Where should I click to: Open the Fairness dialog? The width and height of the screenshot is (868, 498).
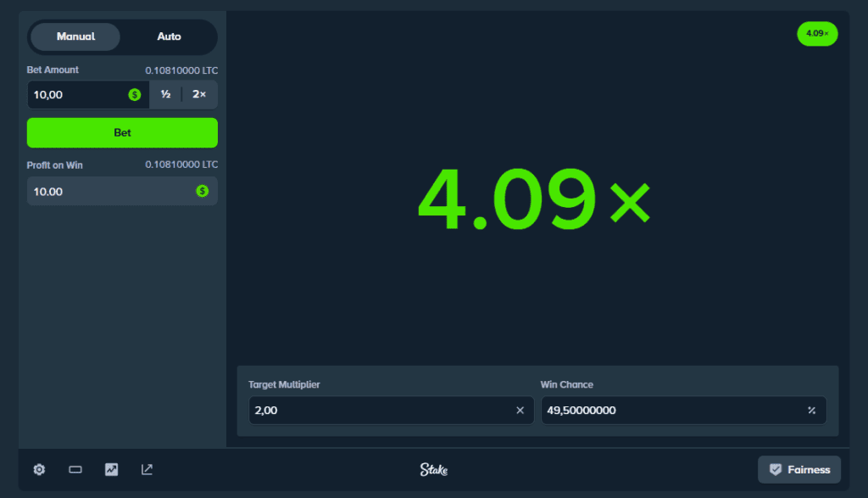click(x=798, y=469)
